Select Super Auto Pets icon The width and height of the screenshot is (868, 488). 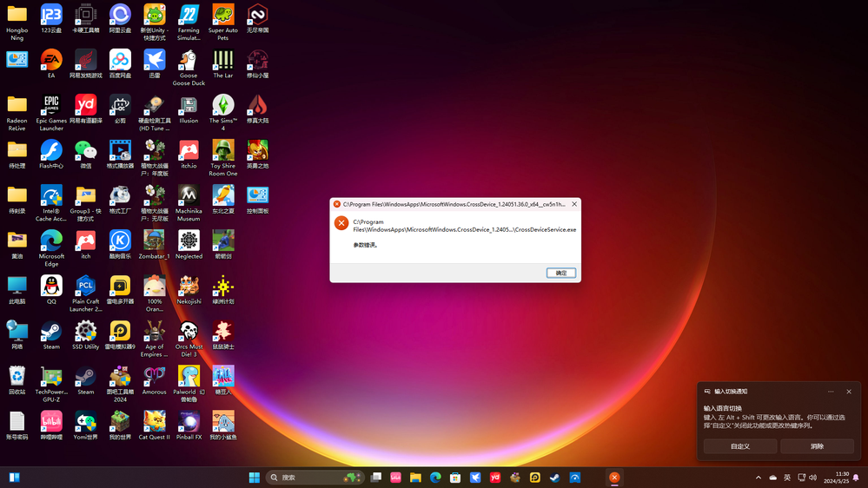[223, 23]
